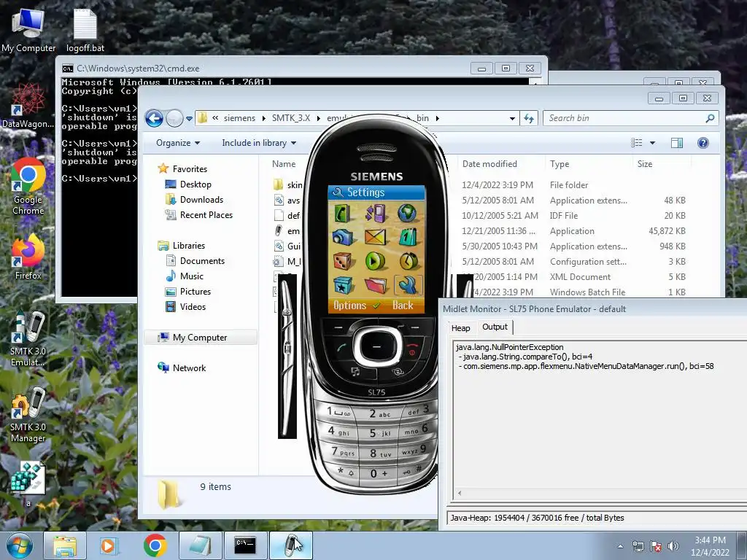Click the center navigation key on the phone
The image size is (747, 560).
(376, 346)
